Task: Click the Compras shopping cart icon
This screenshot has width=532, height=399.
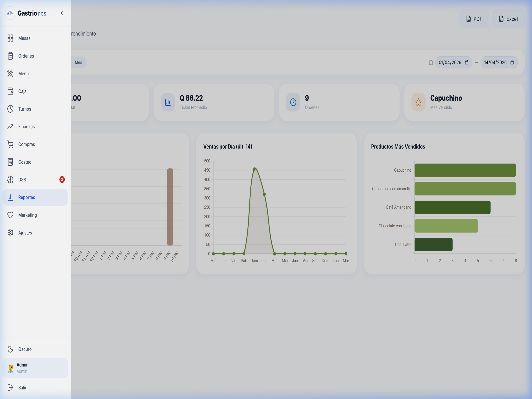Action: click(x=10, y=144)
